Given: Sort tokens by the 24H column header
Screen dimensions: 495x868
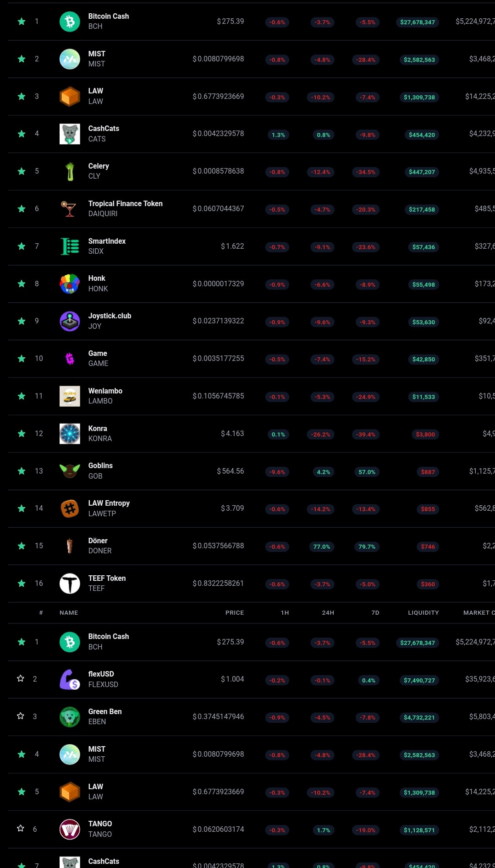Looking at the screenshot, I should coord(328,613).
